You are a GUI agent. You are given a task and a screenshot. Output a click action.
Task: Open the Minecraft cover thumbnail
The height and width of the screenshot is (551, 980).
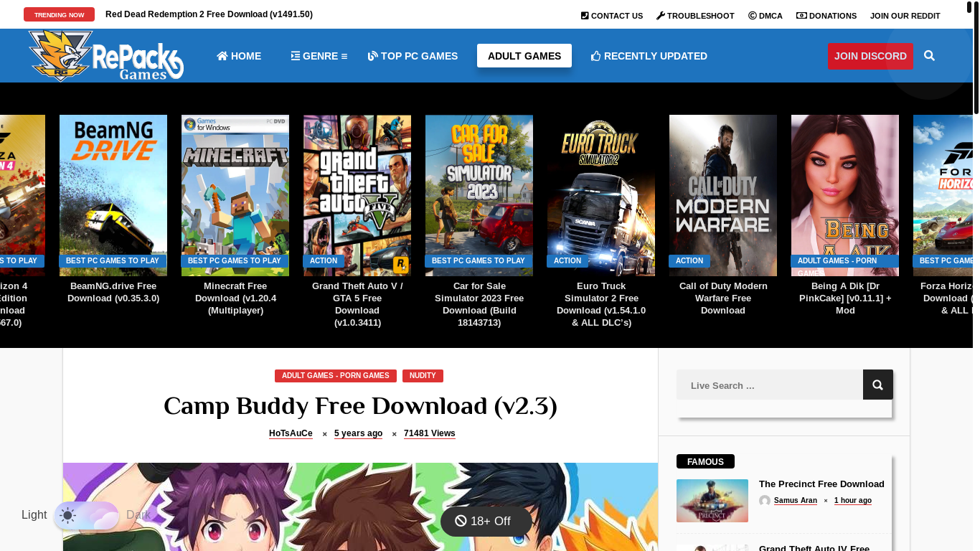235,195
